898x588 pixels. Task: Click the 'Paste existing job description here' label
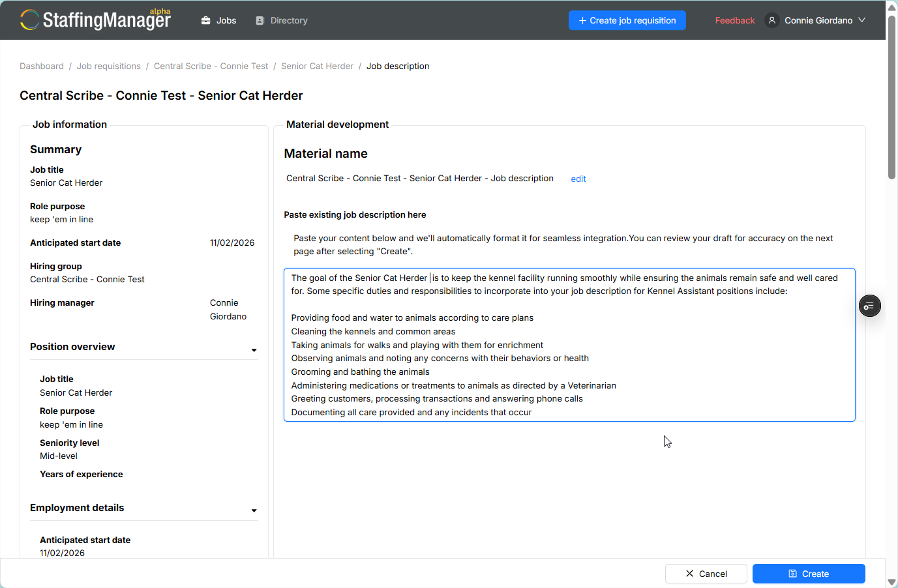[355, 214]
